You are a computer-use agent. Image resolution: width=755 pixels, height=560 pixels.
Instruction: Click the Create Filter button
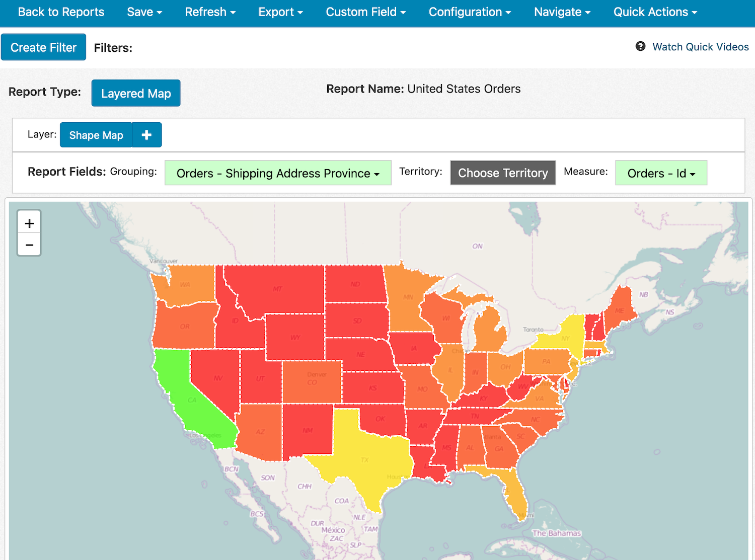[43, 47]
